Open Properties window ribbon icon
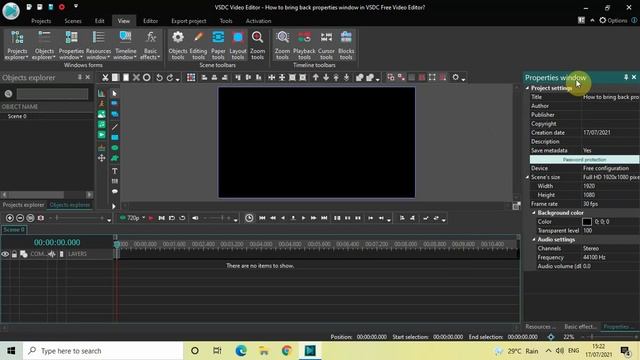The height and width of the screenshot is (360, 640). click(71, 38)
